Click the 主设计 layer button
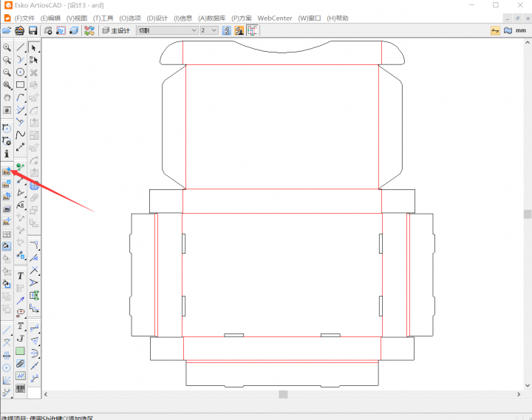 pos(116,30)
